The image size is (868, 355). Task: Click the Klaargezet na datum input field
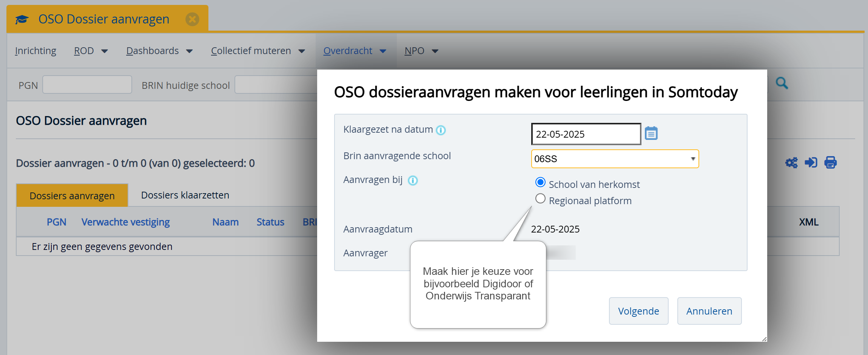586,134
